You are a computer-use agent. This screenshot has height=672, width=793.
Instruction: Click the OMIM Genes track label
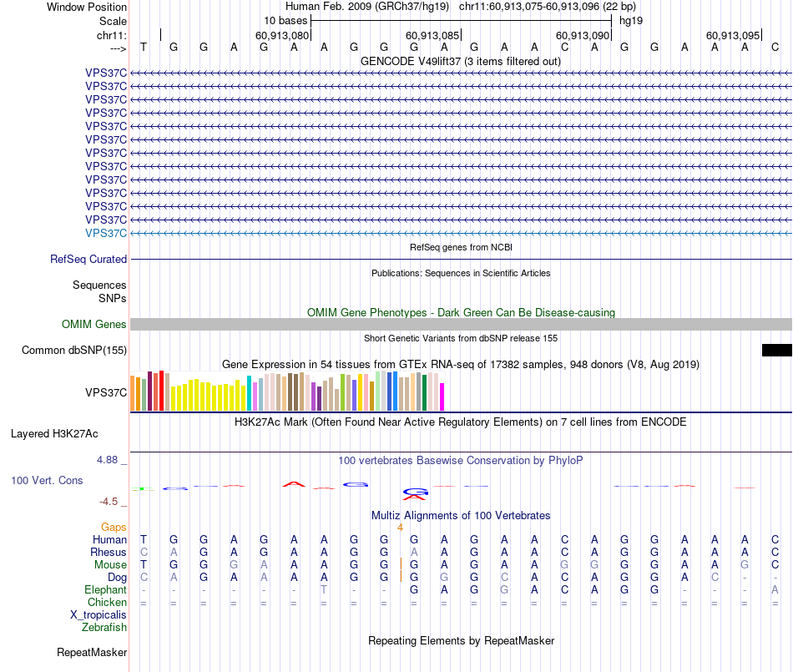point(93,324)
